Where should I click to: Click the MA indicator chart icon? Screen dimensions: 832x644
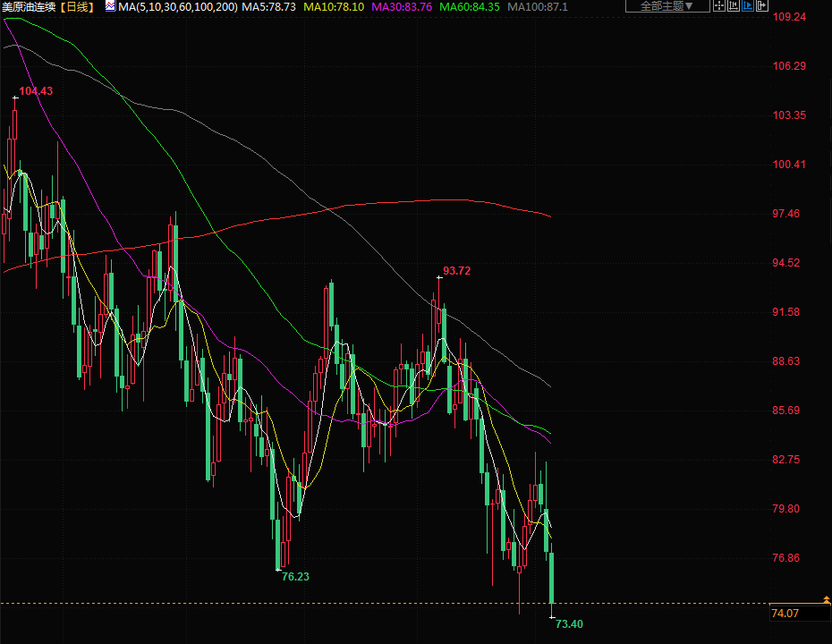(109, 6)
